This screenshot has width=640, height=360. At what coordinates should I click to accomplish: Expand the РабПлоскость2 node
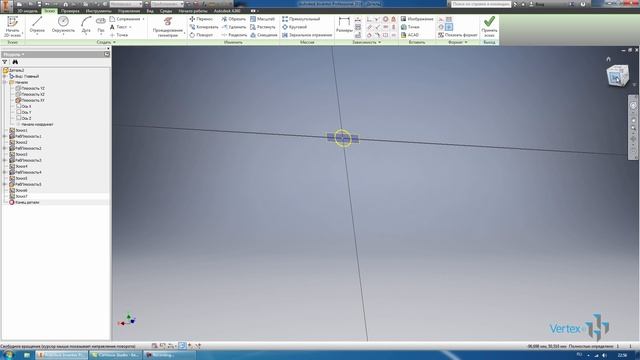[x=5, y=148]
